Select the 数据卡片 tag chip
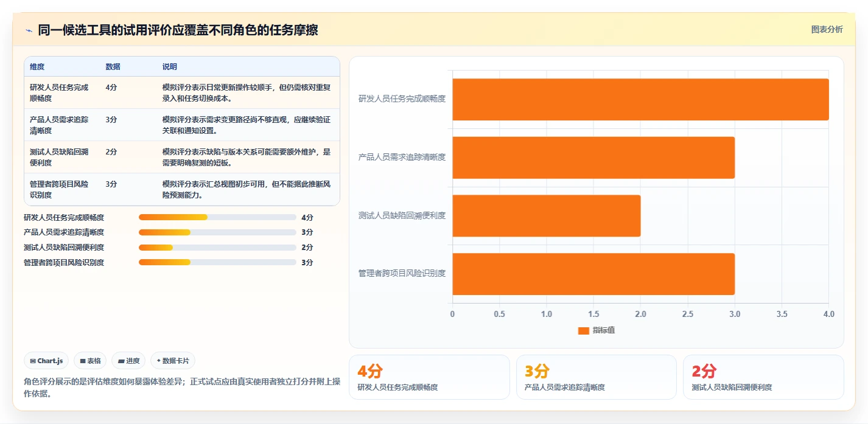Viewport: 868px width, 424px height. click(x=173, y=361)
